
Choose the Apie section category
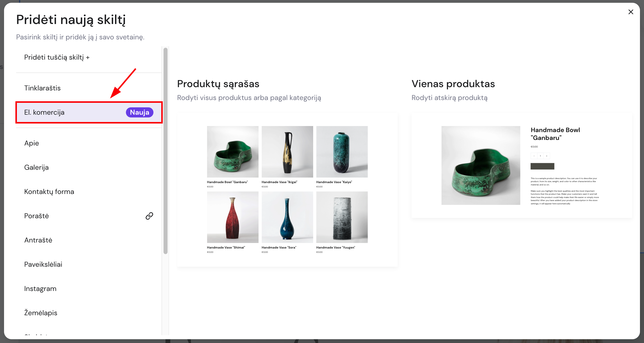point(32,143)
